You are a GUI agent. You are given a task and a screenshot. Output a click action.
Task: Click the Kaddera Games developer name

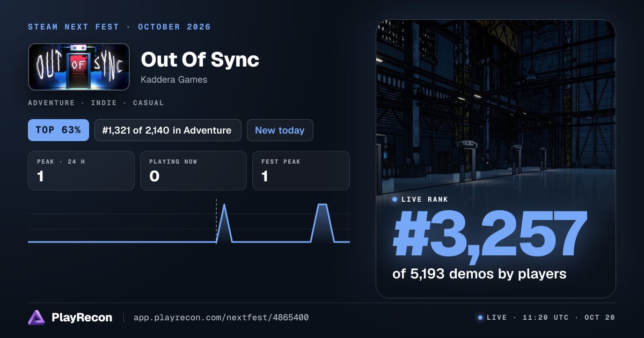pos(174,79)
